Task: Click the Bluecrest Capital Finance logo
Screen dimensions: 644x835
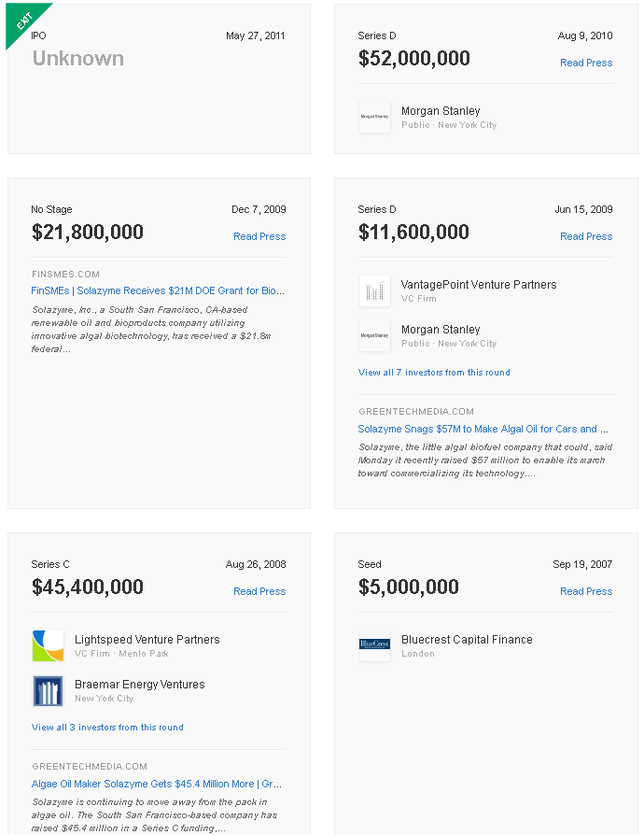Action: [x=374, y=646]
